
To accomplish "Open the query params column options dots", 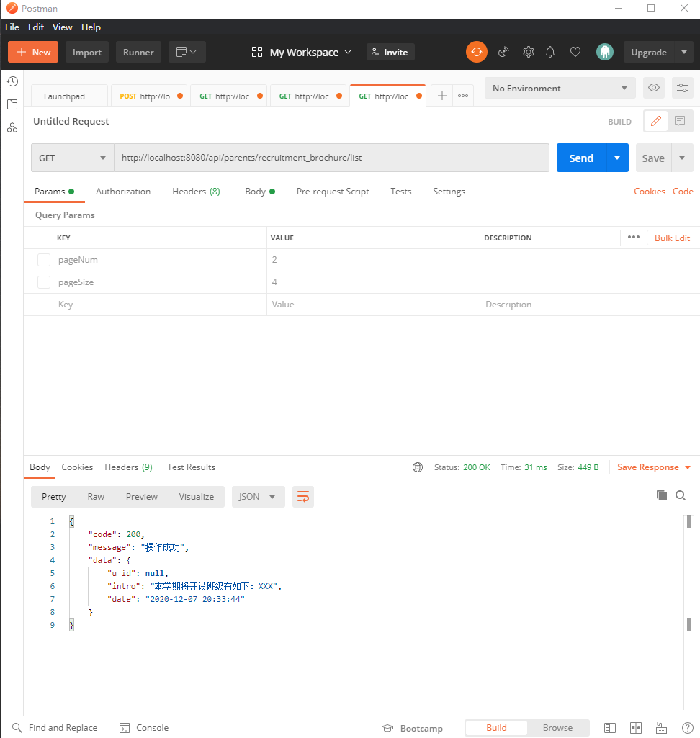I will click(634, 237).
